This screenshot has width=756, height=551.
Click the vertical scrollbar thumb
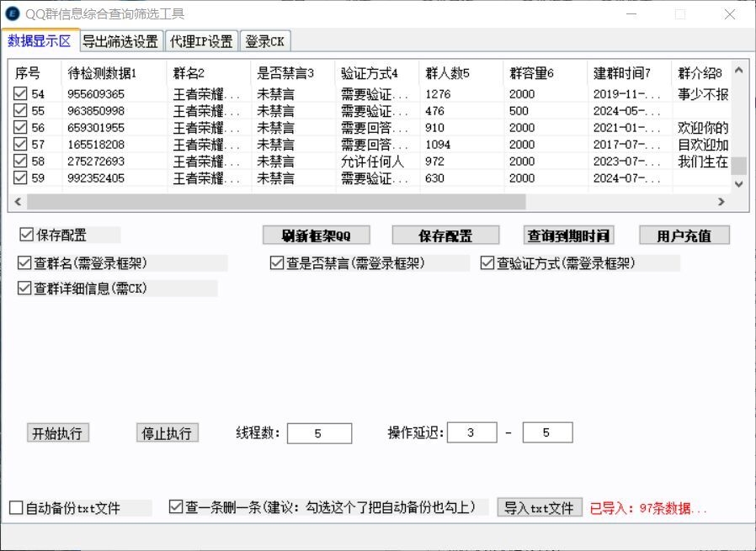(x=738, y=166)
